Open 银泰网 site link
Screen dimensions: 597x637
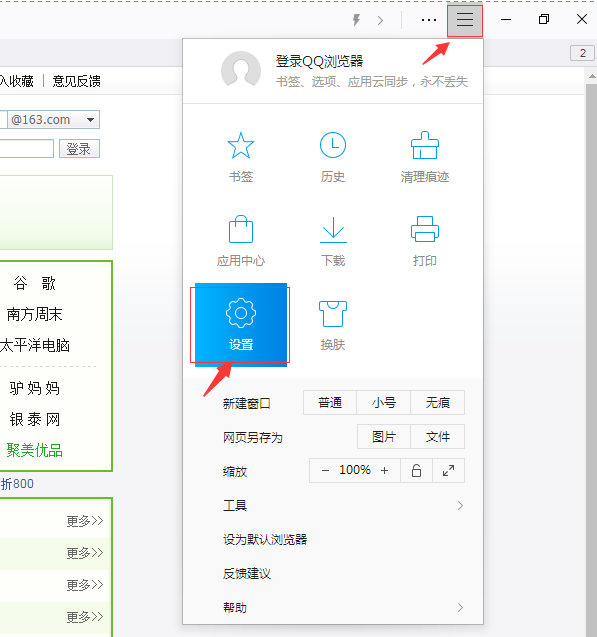point(35,419)
